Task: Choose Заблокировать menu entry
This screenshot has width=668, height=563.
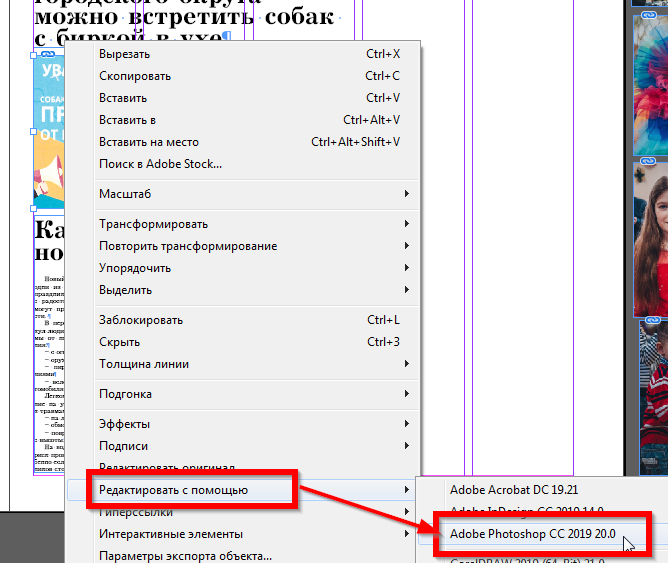Action: tap(243, 320)
